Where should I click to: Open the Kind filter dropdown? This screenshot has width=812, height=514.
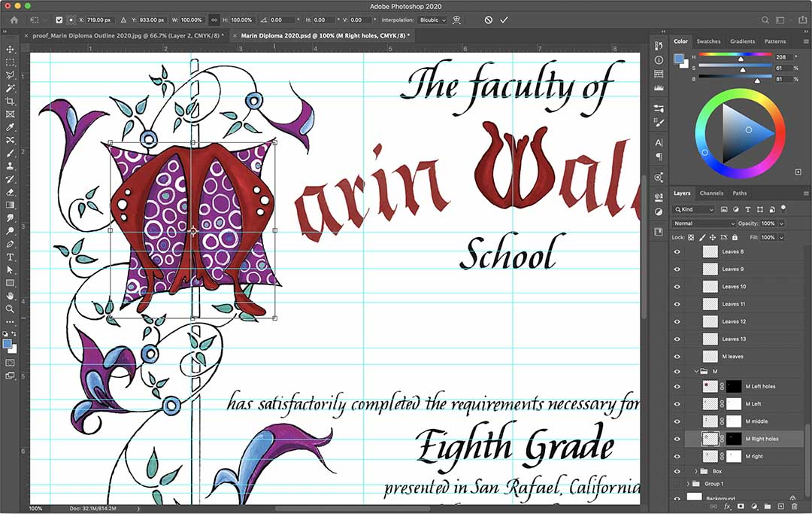point(694,209)
